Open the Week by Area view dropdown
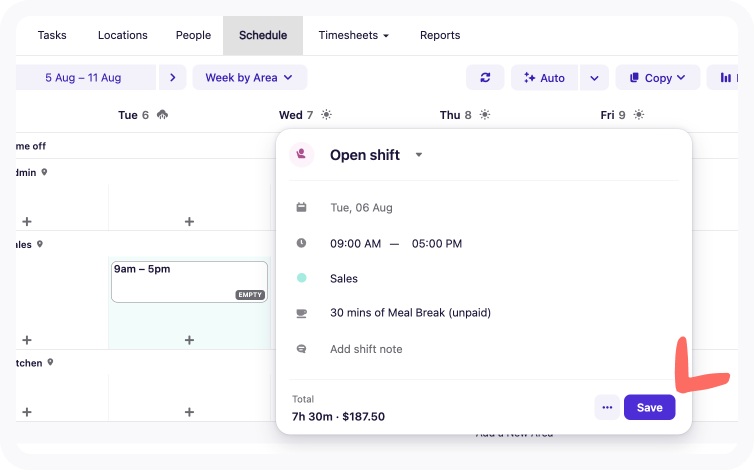The width and height of the screenshot is (754, 470). click(249, 77)
